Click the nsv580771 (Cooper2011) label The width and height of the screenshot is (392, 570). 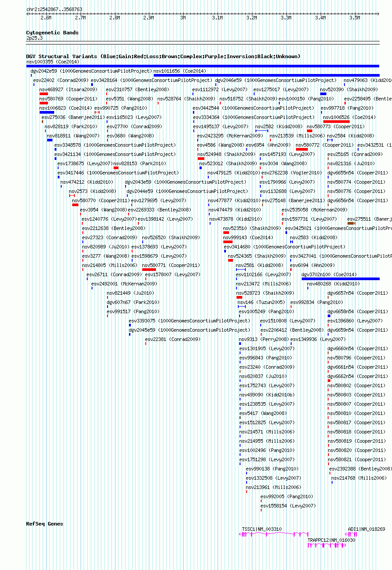171,265
